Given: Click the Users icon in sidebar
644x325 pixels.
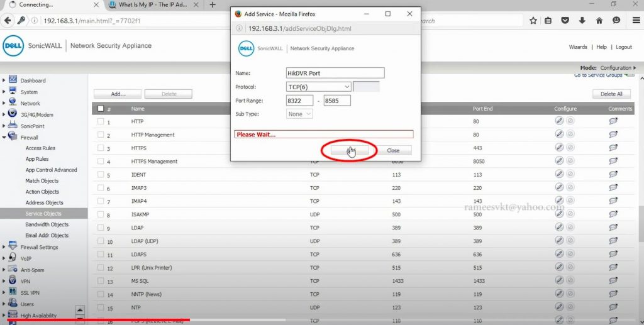Looking at the screenshot, I should tap(13, 303).
